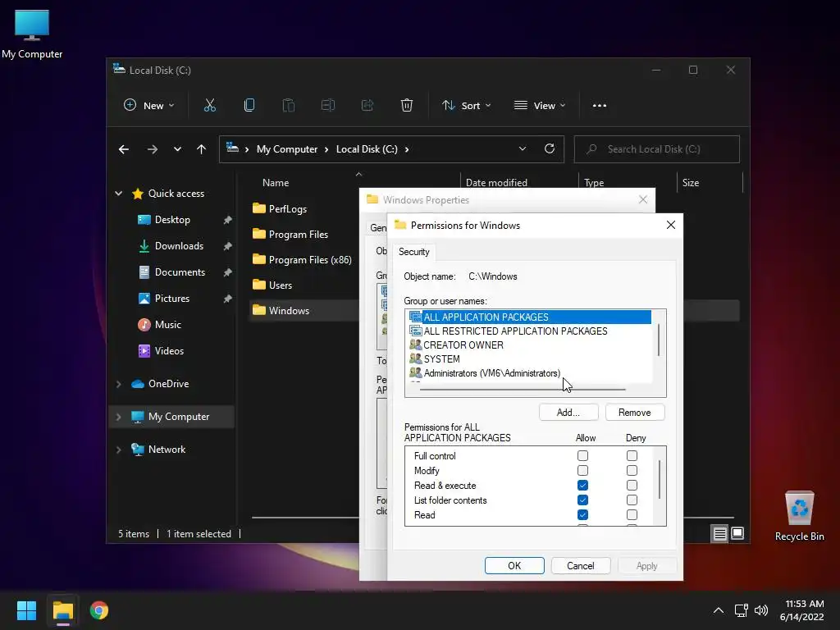Open the Sort dropdown menu

pos(466,106)
